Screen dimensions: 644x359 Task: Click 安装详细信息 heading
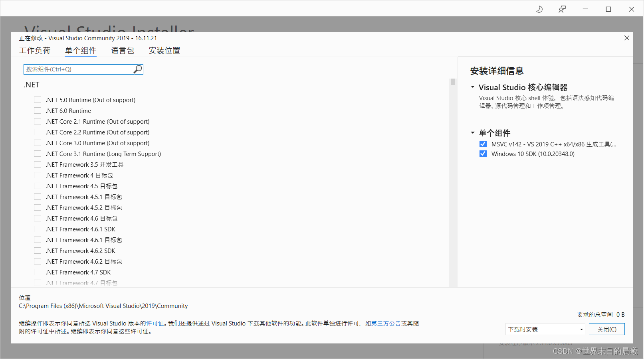click(497, 71)
